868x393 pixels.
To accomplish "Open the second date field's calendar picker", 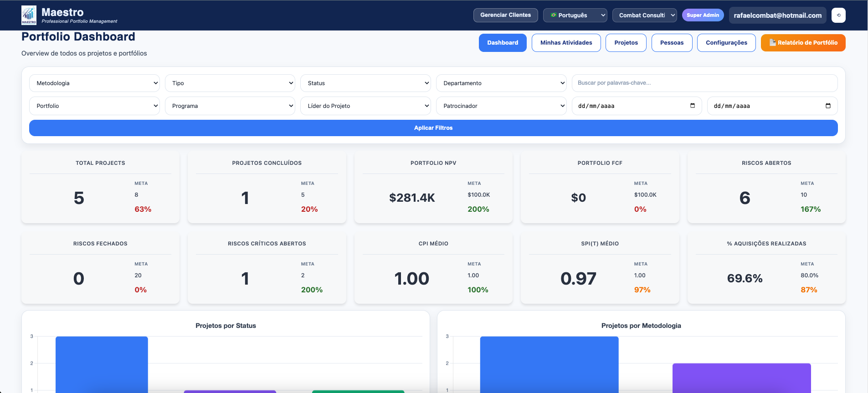I will [x=827, y=106].
